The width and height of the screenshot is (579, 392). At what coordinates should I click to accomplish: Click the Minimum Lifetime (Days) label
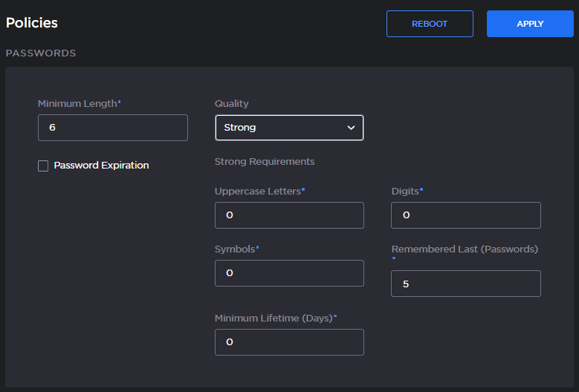point(273,318)
